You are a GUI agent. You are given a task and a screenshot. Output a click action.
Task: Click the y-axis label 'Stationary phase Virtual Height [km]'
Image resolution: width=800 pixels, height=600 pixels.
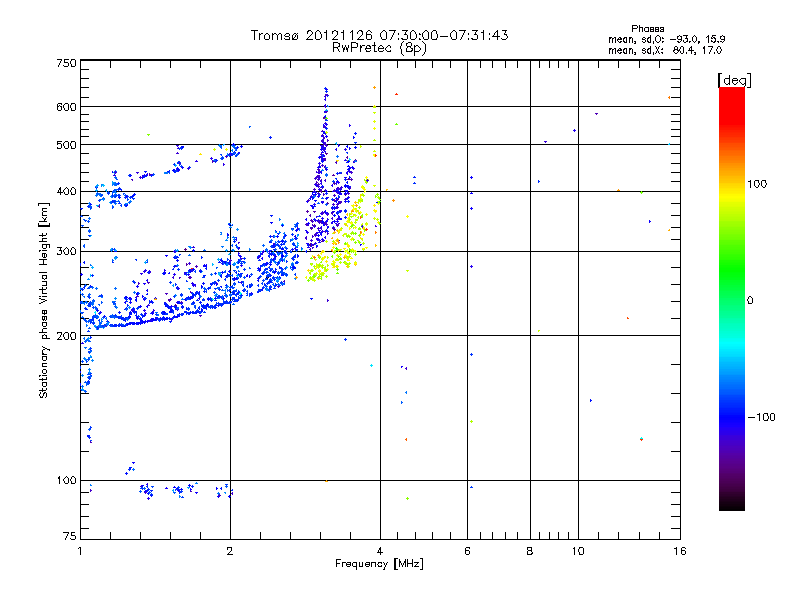[x=43, y=300]
